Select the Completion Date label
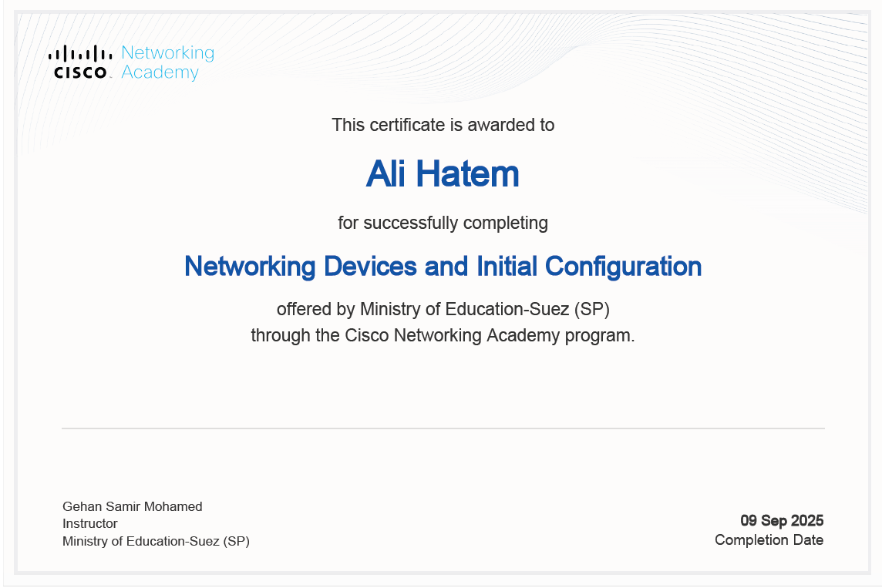The width and height of the screenshot is (882, 588). [x=769, y=540]
